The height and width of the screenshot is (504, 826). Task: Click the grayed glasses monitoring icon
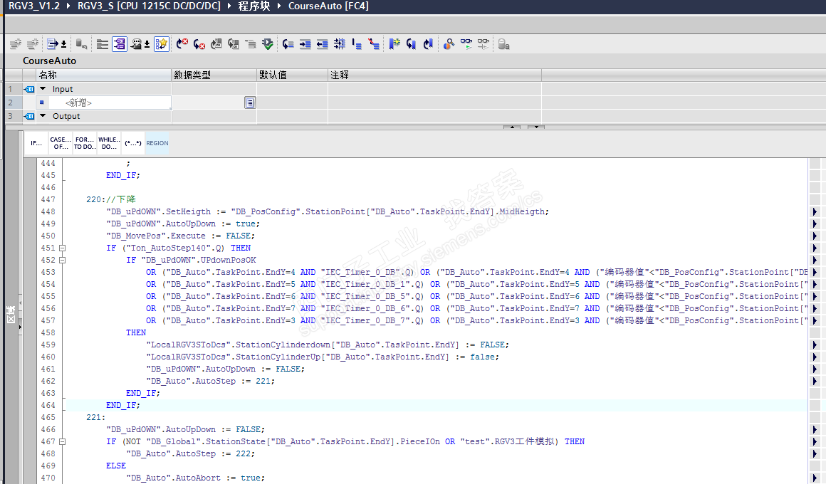click(483, 44)
